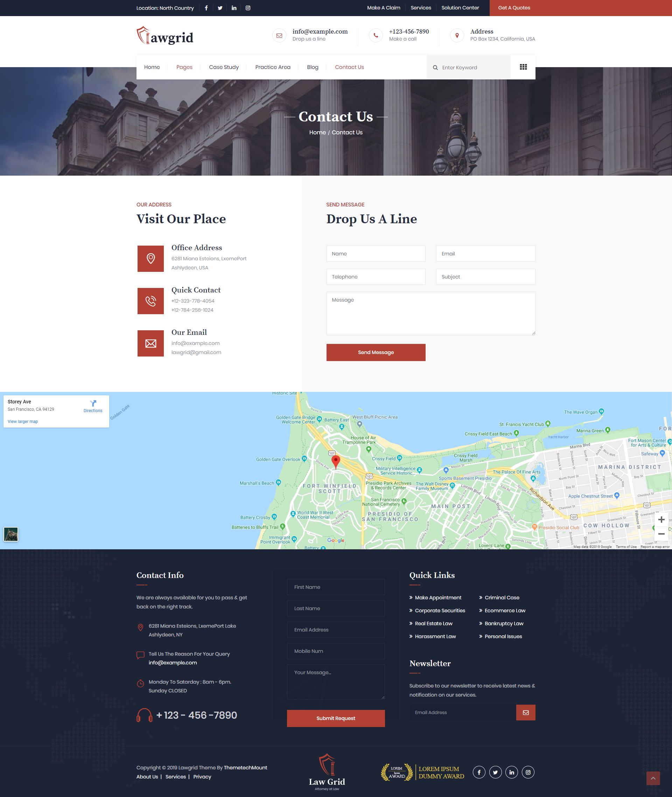Click the Submit Request button
This screenshot has height=797, width=672.
(x=336, y=718)
